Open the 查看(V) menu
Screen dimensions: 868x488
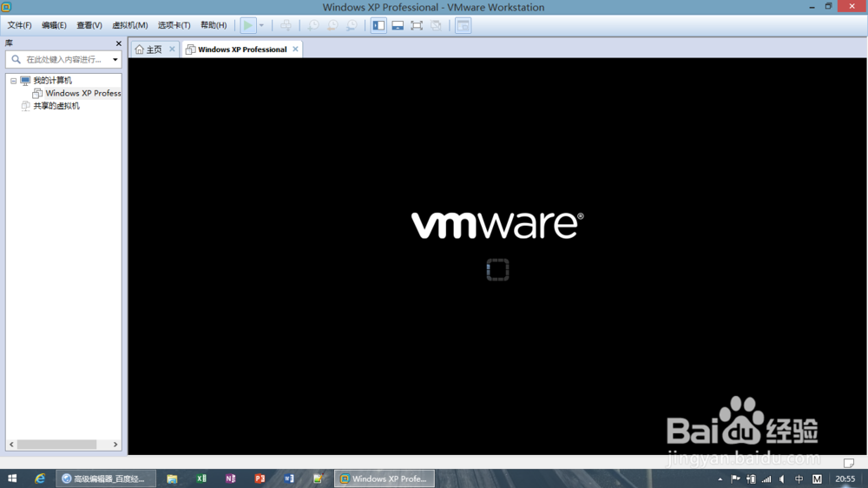tap(89, 25)
